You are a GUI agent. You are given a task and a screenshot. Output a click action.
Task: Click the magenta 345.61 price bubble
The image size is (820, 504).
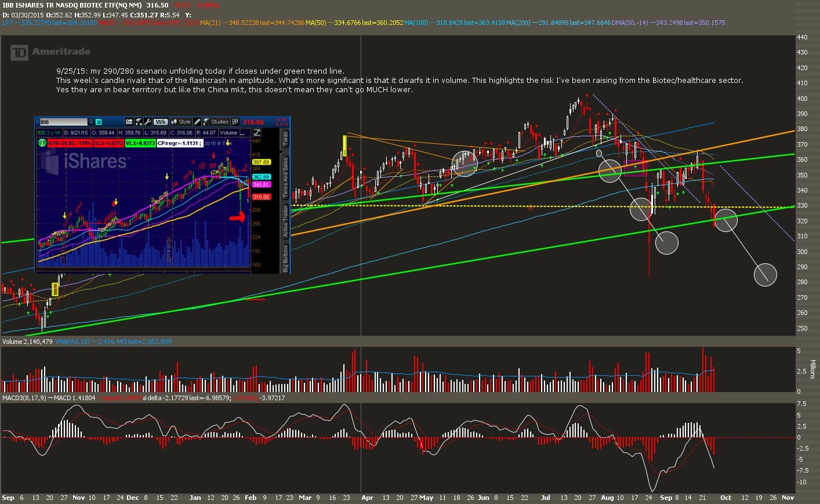261,184
